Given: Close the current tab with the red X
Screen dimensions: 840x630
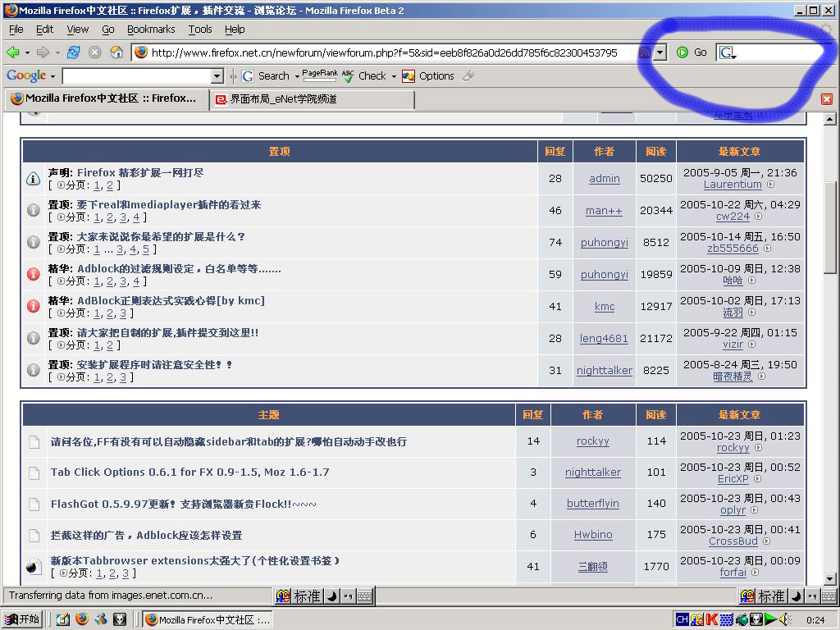Looking at the screenshot, I should pos(827,99).
